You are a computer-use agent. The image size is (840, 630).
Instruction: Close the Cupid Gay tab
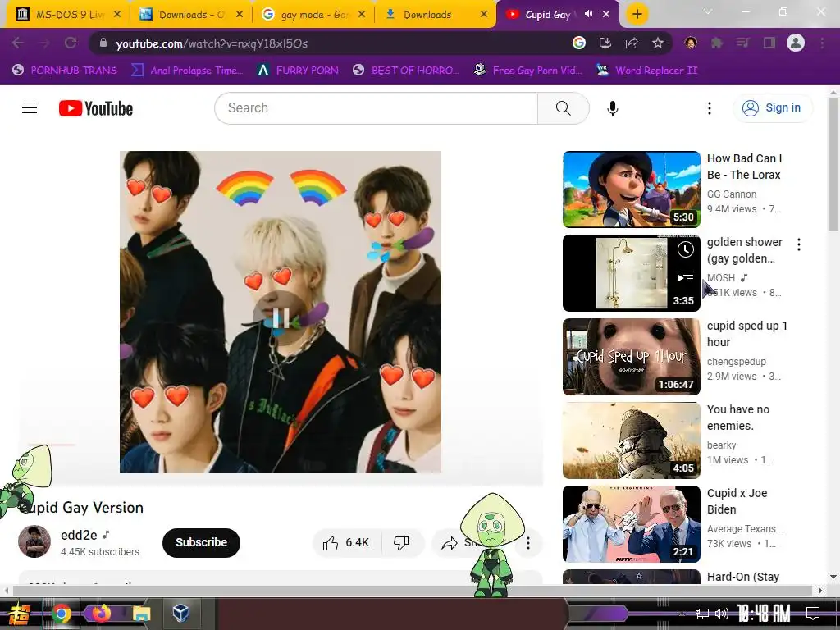coord(606,14)
